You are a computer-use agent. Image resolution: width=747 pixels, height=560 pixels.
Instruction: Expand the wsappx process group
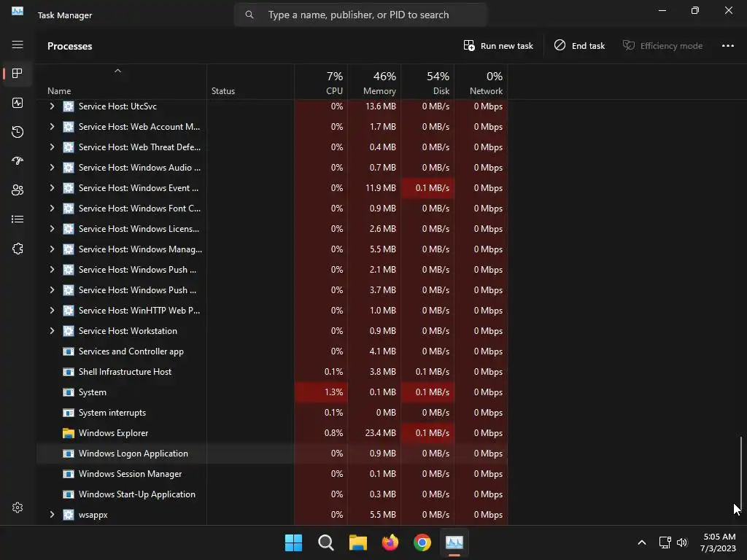coord(52,515)
